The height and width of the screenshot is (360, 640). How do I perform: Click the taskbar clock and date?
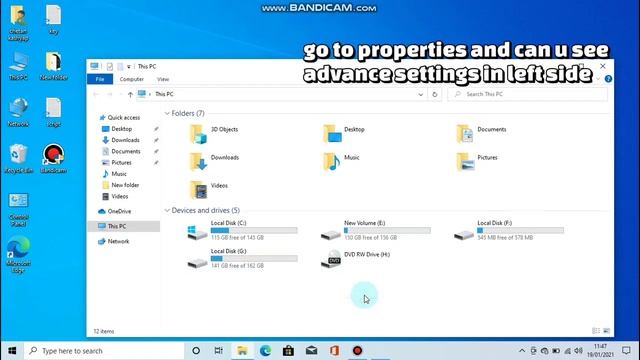[600, 351]
